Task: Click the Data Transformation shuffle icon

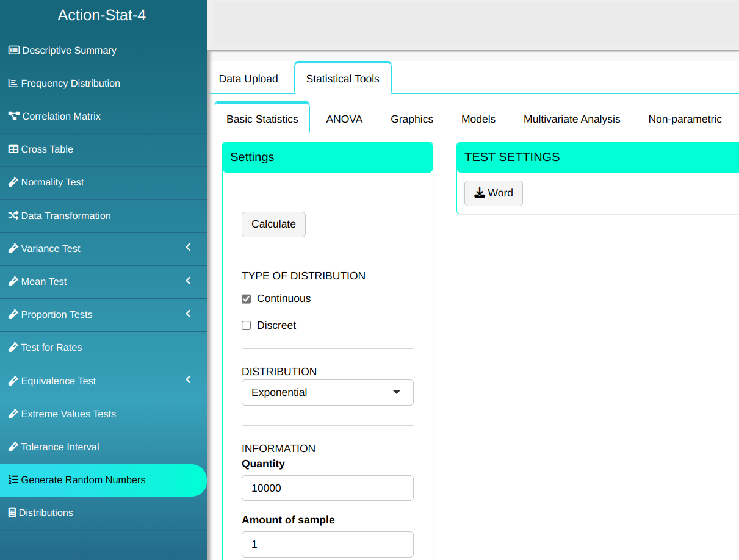Action: [x=13, y=216]
